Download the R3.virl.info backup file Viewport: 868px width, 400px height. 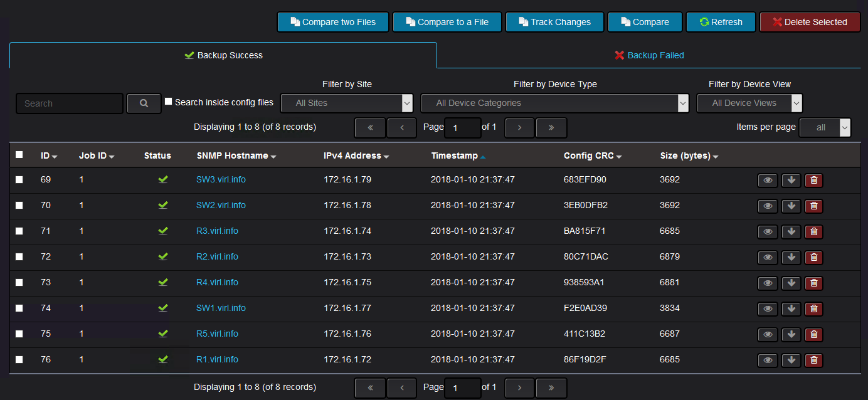coord(791,232)
